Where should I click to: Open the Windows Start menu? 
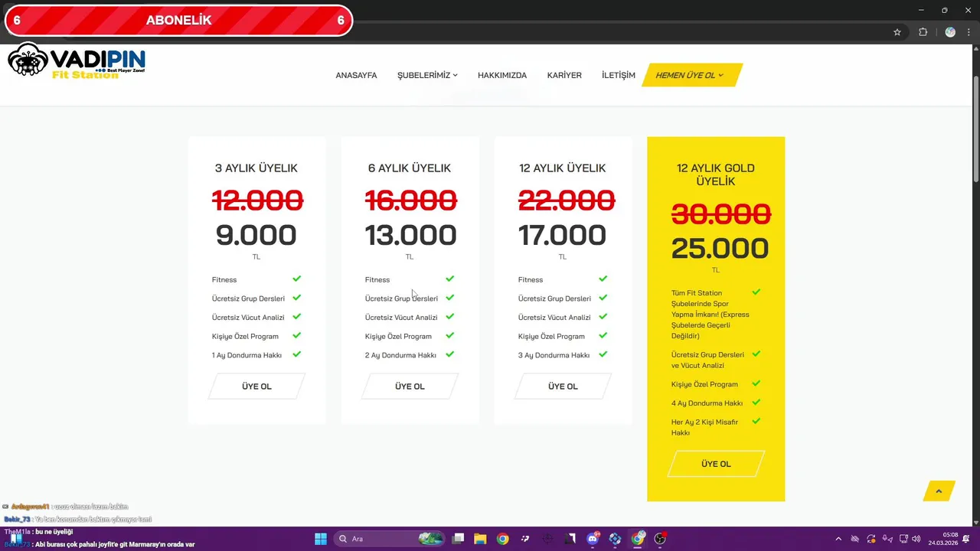321,539
